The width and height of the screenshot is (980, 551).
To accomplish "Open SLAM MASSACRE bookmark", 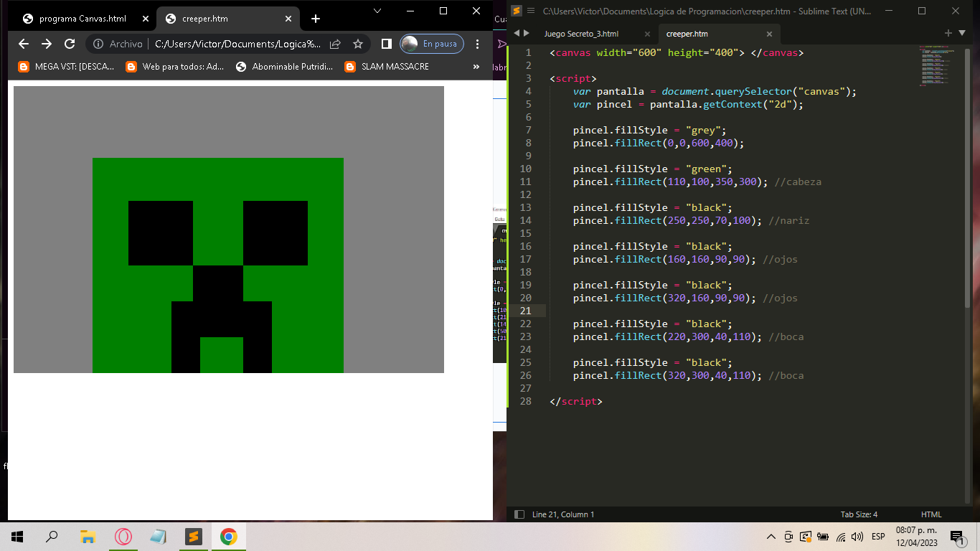I will point(387,67).
